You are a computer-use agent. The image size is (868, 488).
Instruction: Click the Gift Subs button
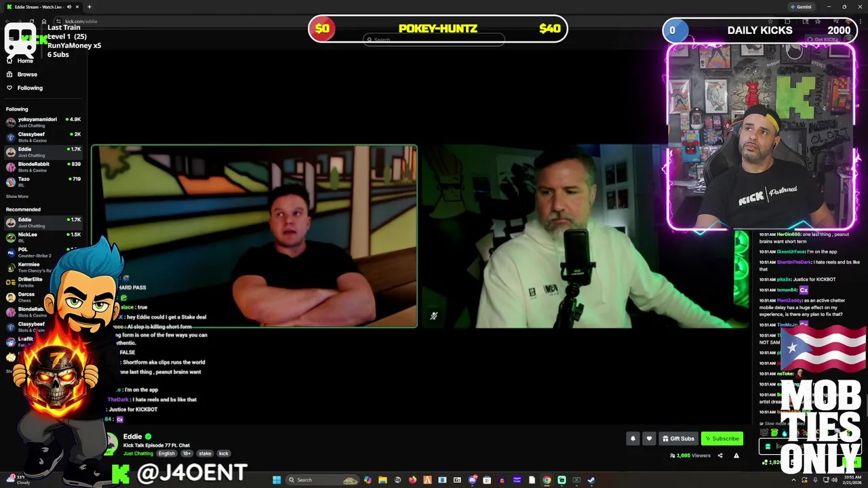click(678, 439)
